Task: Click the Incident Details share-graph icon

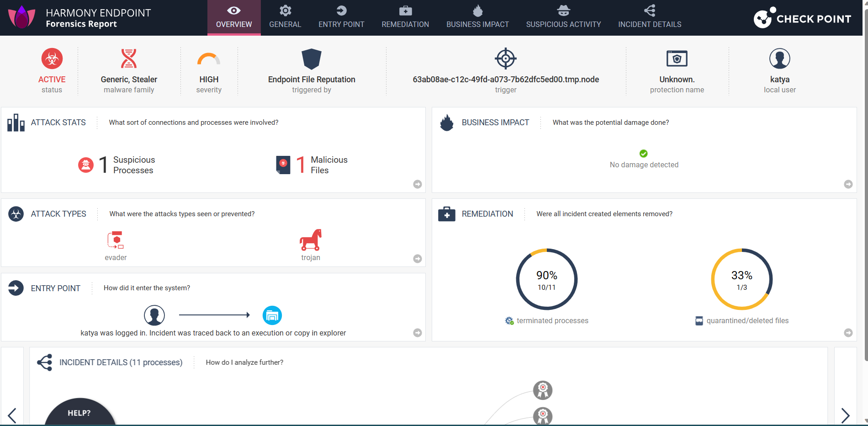Action: coord(45,362)
